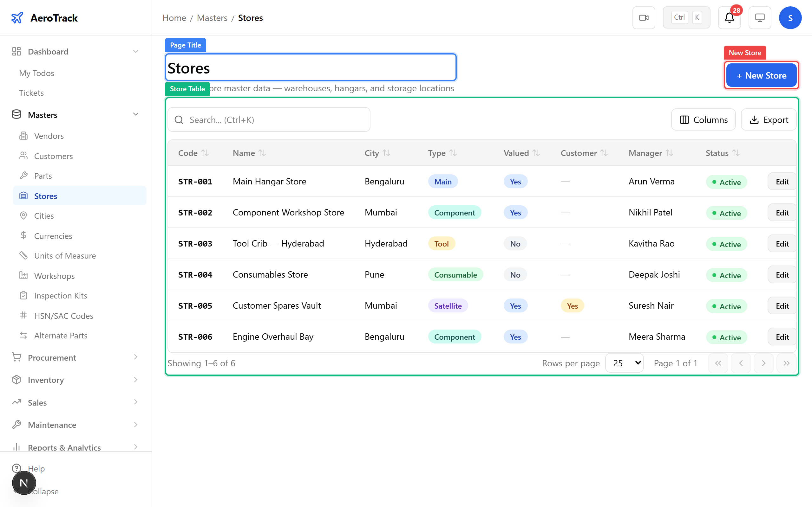The image size is (812, 507).
Task: Click the monitor display icon in header
Action: [759, 18]
